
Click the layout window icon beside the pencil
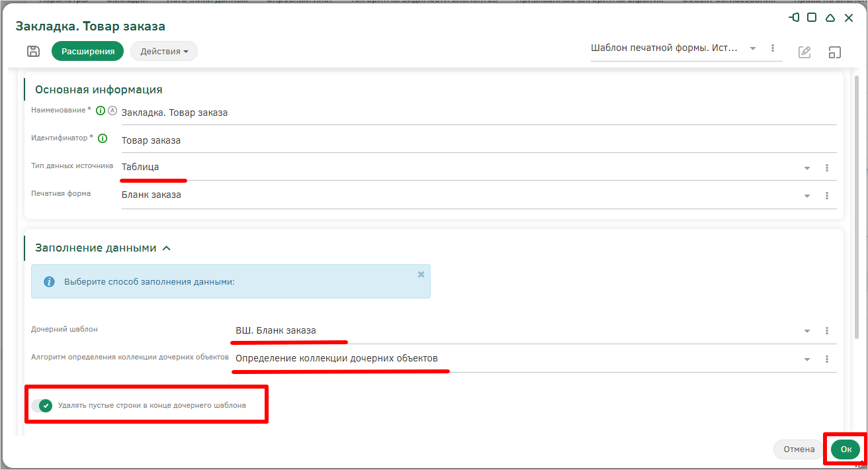click(835, 52)
